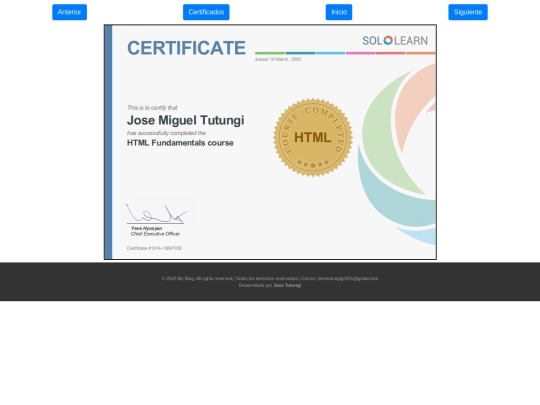Click 'HTML Fundamentals course' text
The height and width of the screenshot is (405, 540).
[180, 143]
